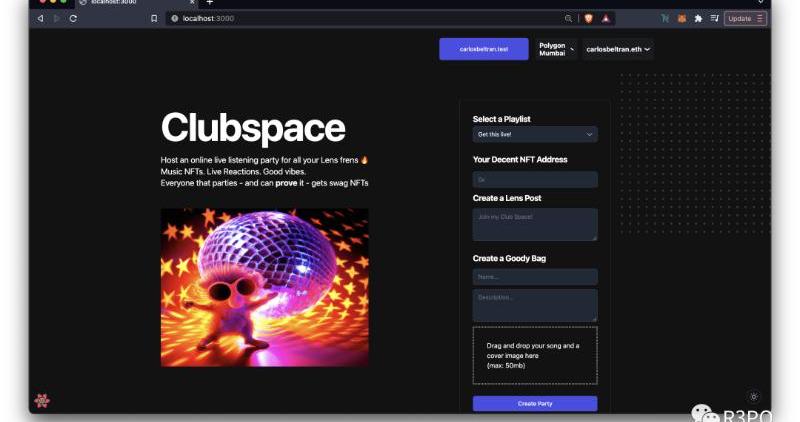The width and height of the screenshot is (800, 422).
Task: Open the Brave Rewards triangle icon
Action: tap(606, 18)
